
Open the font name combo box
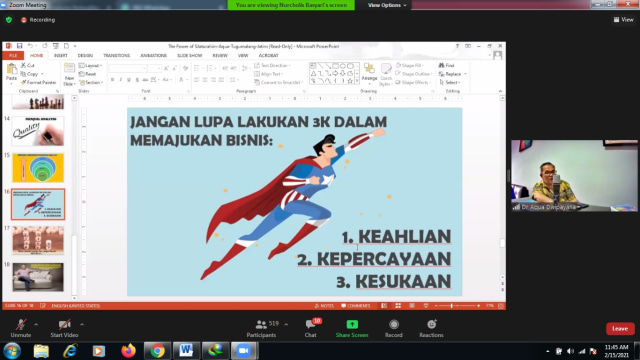click(x=128, y=68)
